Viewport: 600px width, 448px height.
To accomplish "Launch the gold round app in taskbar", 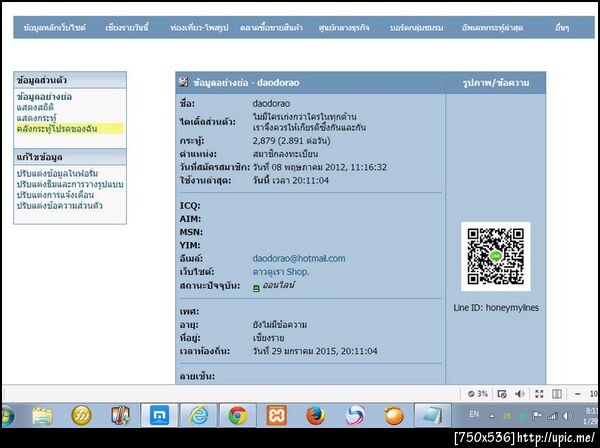I will [x=81, y=415].
